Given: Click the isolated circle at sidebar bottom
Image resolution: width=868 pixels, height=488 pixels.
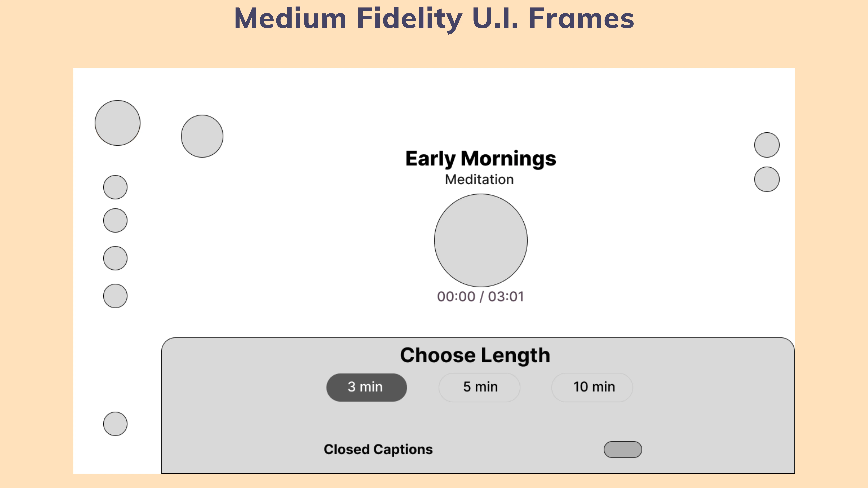Looking at the screenshot, I should coord(115,424).
